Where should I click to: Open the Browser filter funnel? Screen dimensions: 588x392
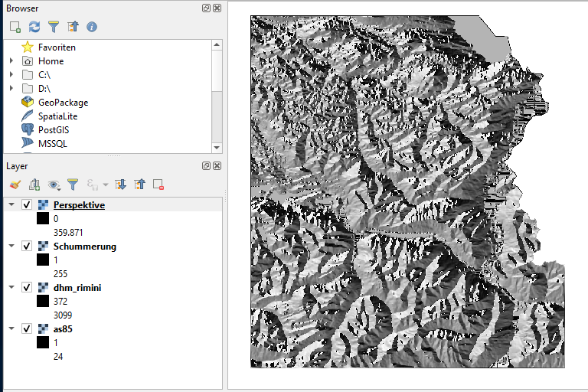coord(53,27)
